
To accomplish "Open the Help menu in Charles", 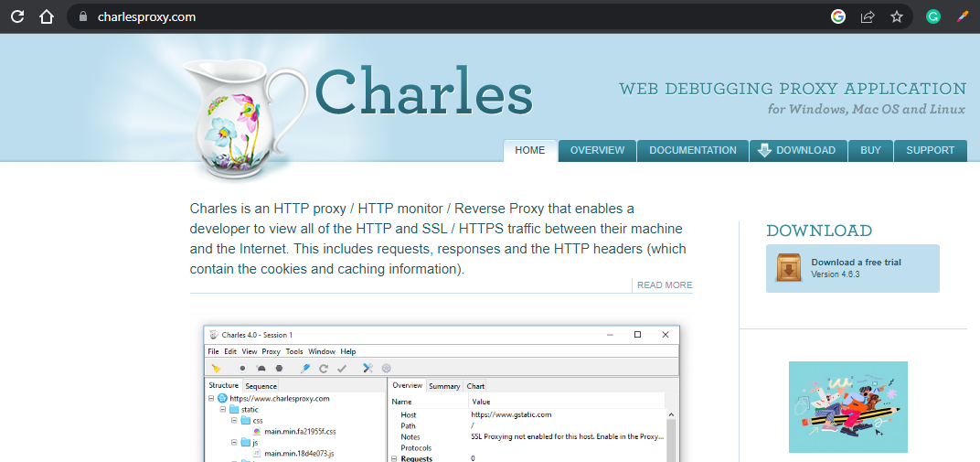I will pos(348,351).
